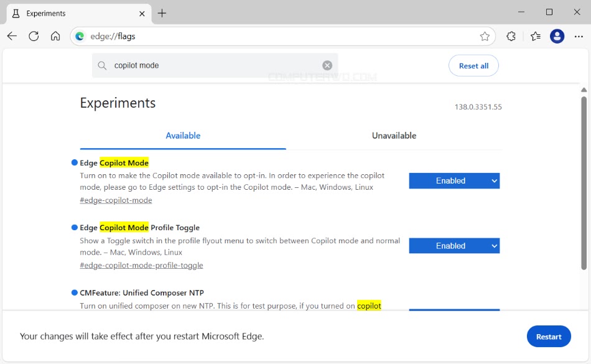Click the blue dot beside Profile Toggle flag
The height and width of the screenshot is (364, 591).
pos(74,227)
